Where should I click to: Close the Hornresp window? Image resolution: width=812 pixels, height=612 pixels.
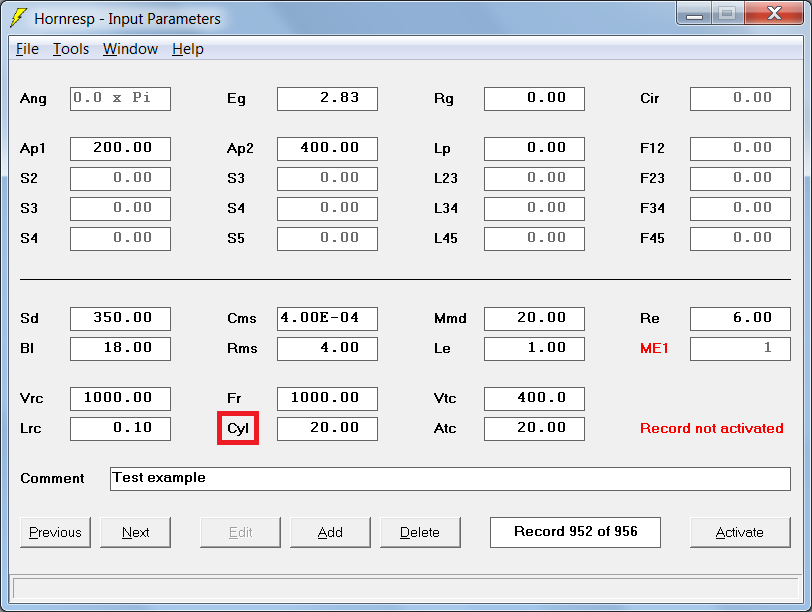[774, 13]
